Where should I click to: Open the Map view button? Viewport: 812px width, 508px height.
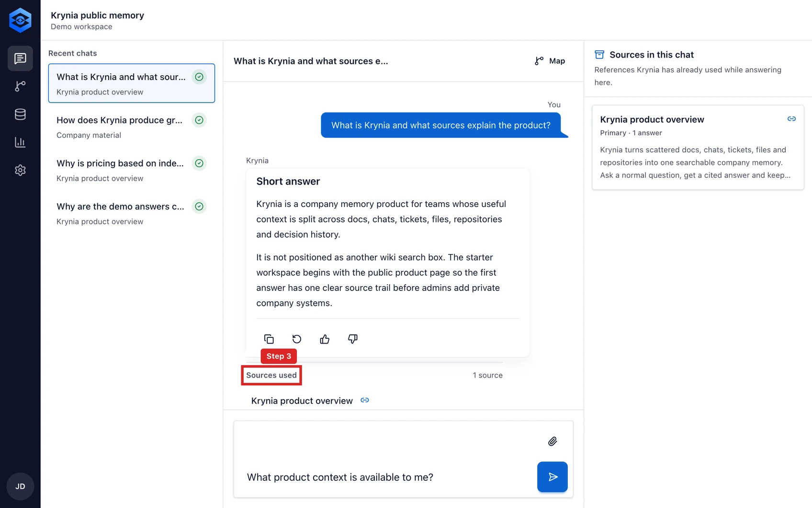click(550, 61)
